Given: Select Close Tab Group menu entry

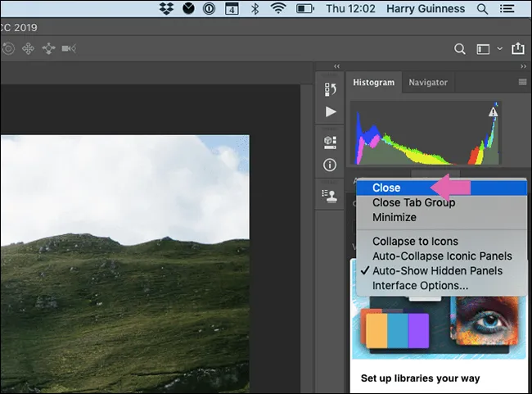Looking at the screenshot, I should tap(413, 202).
